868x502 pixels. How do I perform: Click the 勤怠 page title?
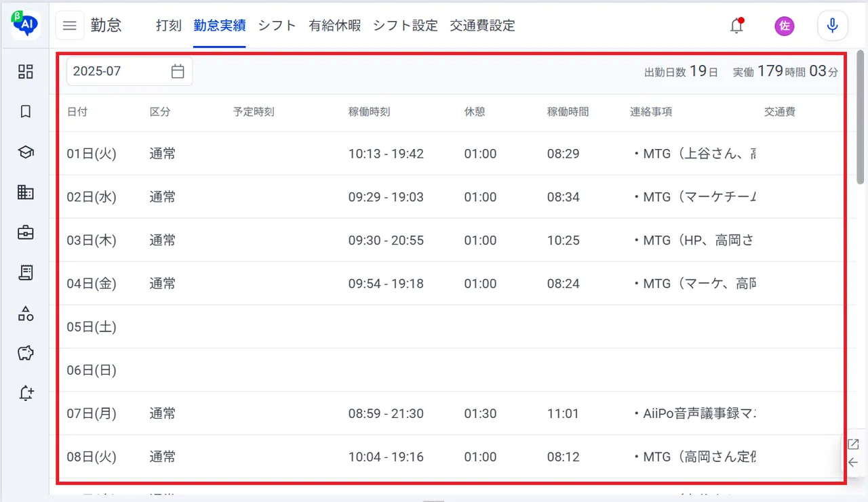tap(106, 26)
